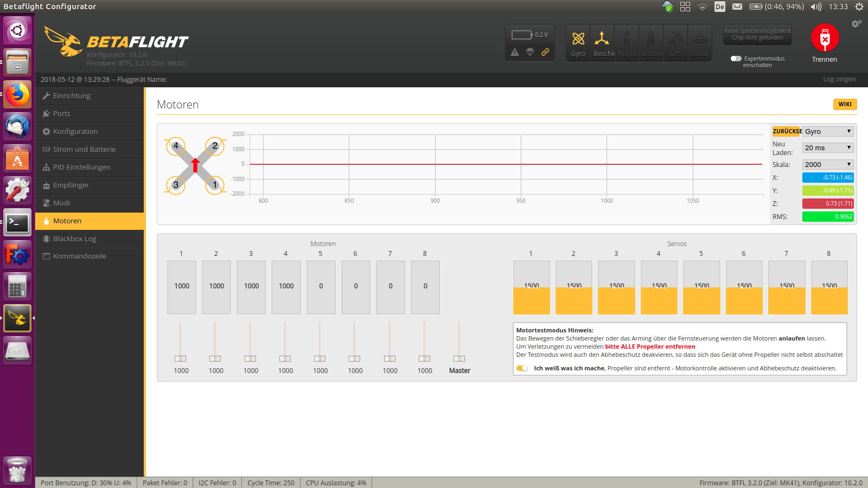Click the battery voltage indicator 0.2 V
Screen dimensions: 868x488
(529, 35)
